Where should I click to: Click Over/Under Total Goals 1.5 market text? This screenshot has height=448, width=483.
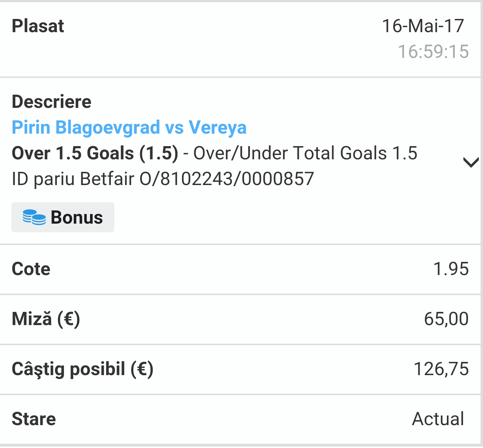pos(305,153)
